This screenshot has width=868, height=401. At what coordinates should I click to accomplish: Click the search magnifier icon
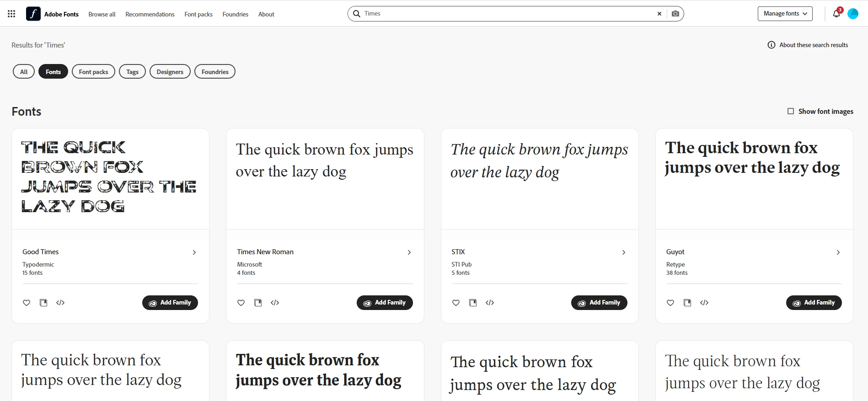[x=357, y=14]
